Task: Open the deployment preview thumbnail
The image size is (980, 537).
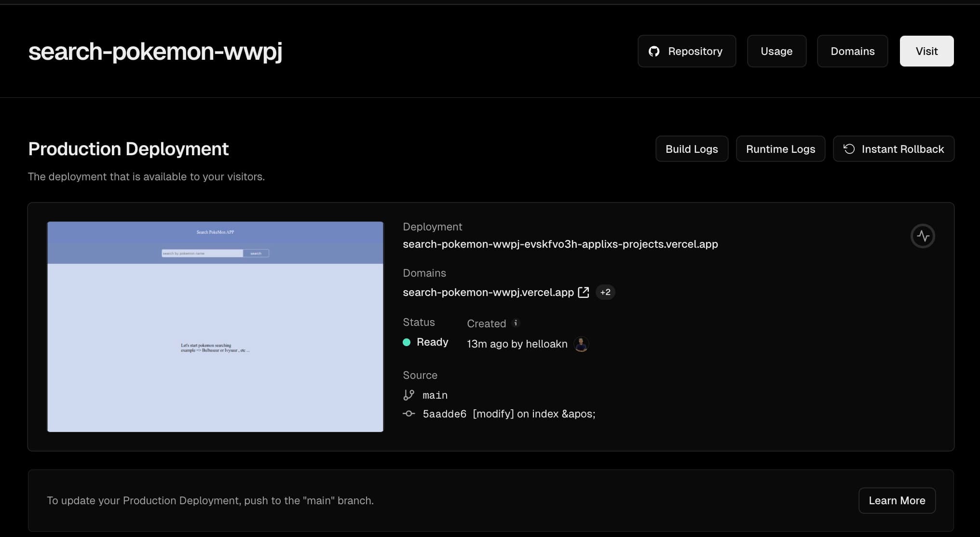Action: [x=215, y=327]
